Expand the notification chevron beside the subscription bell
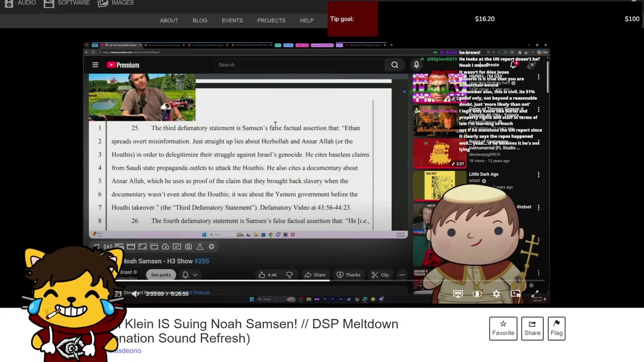Screen dimensions: 644x362 (195, 275)
